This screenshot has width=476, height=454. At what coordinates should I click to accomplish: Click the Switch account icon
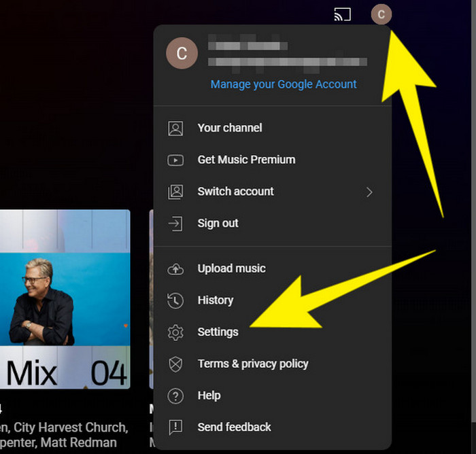pyautogui.click(x=175, y=192)
